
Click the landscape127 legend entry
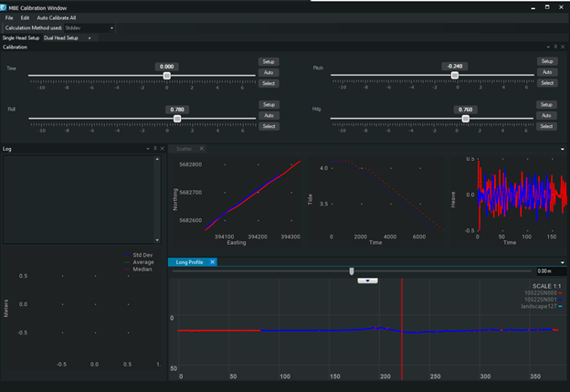[x=542, y=306]
